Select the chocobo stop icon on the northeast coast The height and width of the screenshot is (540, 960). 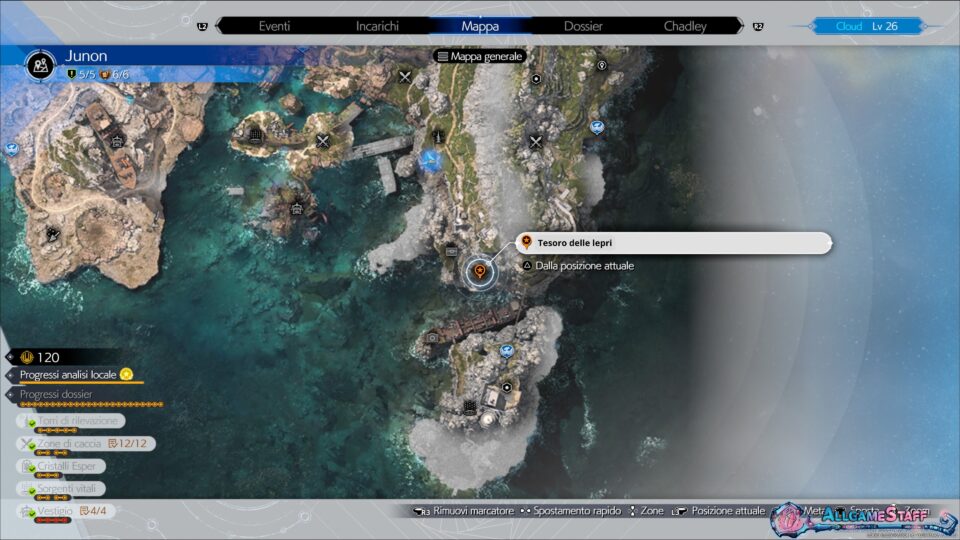pos(597,127)
